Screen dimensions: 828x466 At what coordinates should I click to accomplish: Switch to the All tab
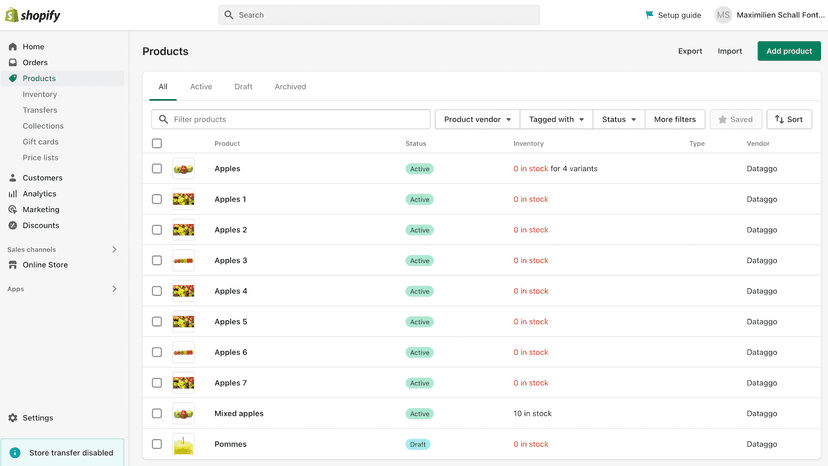(x=163, y=87)
